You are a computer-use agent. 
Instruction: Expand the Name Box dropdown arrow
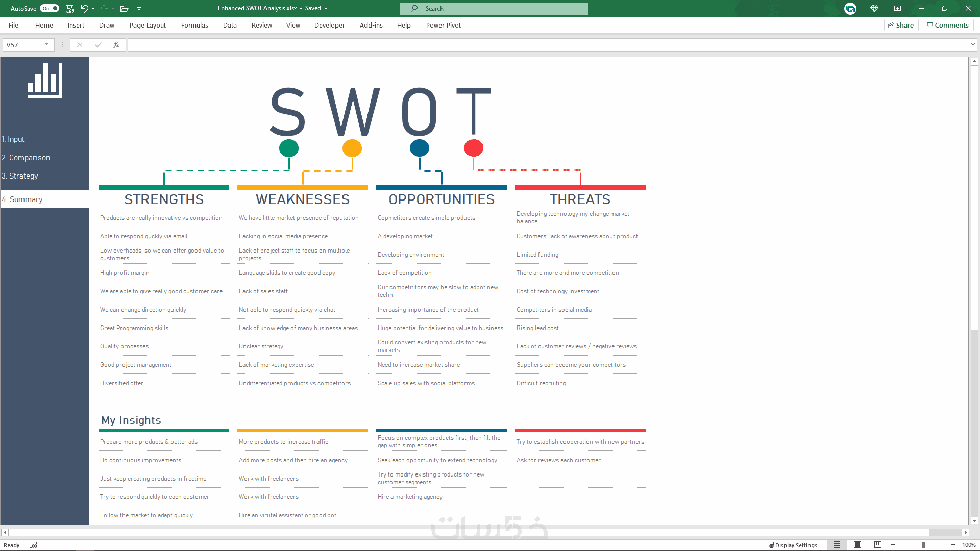click(x=46, y=45)
